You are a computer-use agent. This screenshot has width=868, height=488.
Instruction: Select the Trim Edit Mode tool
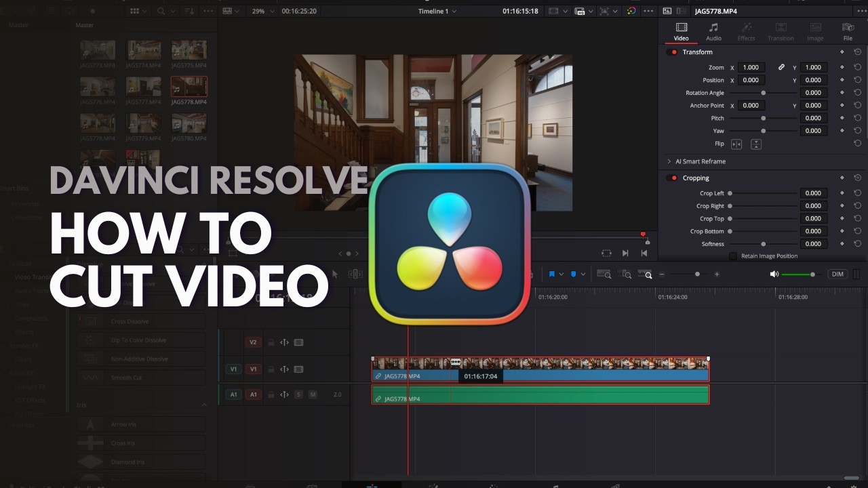point(355,274)
